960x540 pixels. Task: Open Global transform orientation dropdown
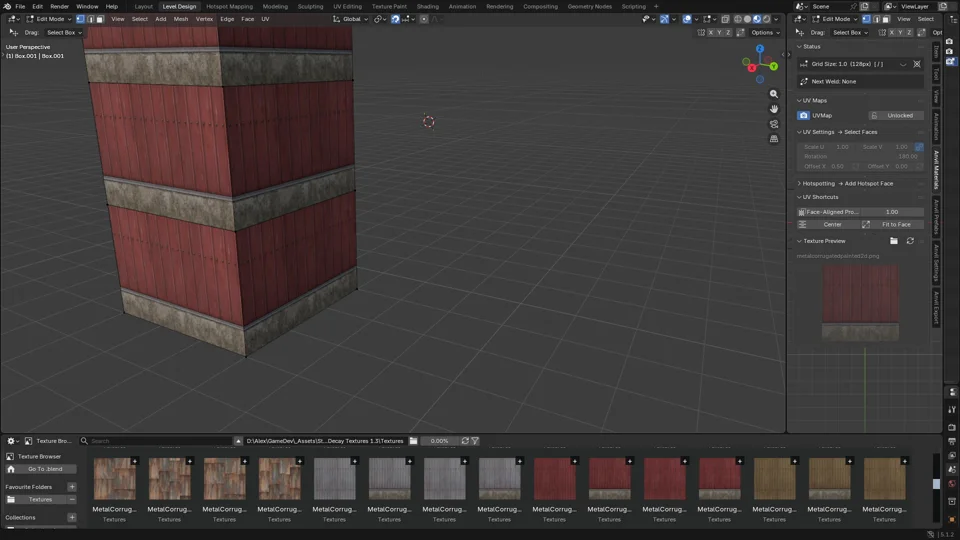pos(351,19)
